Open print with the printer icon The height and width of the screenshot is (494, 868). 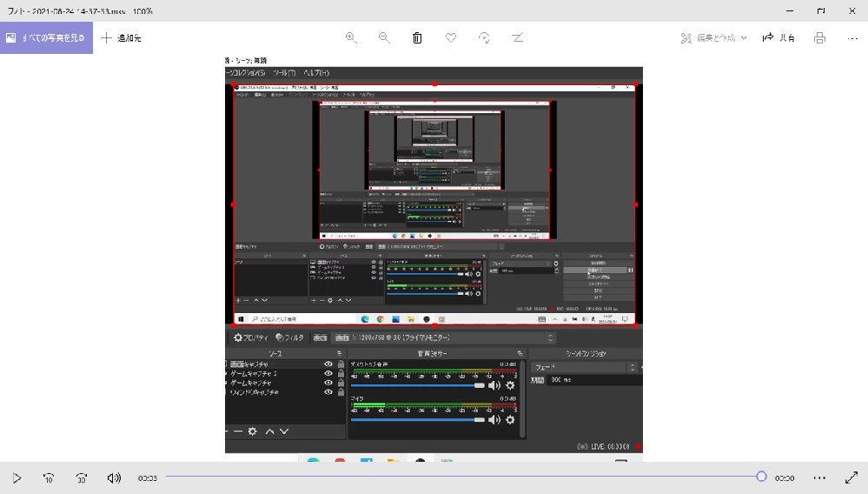(x=820, y=37)
